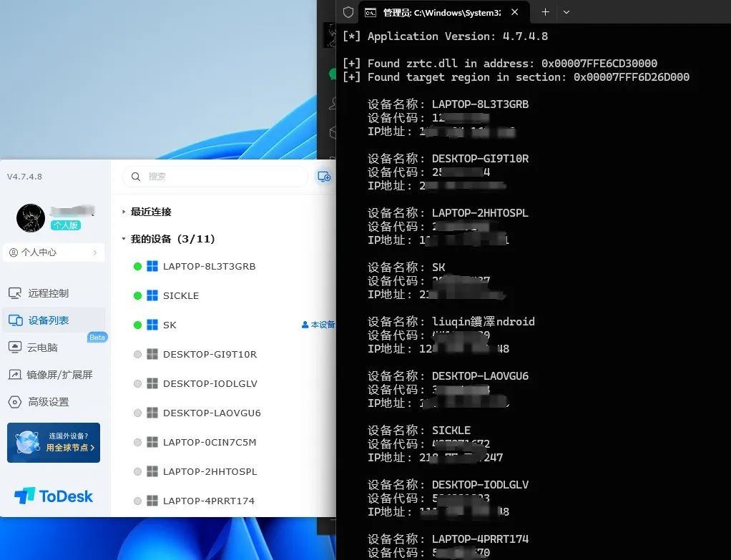Click Windows icon beside SK
Image resolution: width=731 pixels, height=560 pixels.
(x=152, y=325)
